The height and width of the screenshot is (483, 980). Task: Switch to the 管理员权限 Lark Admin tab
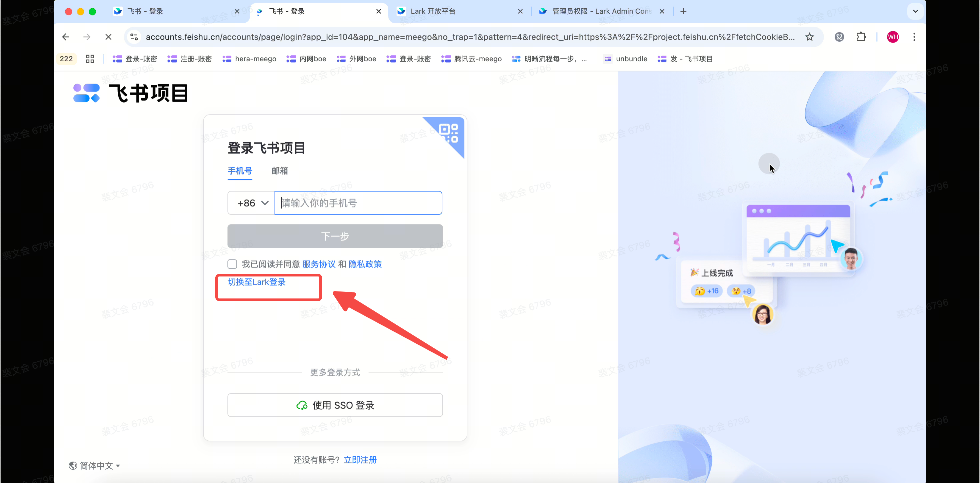(x=602, y=11)
